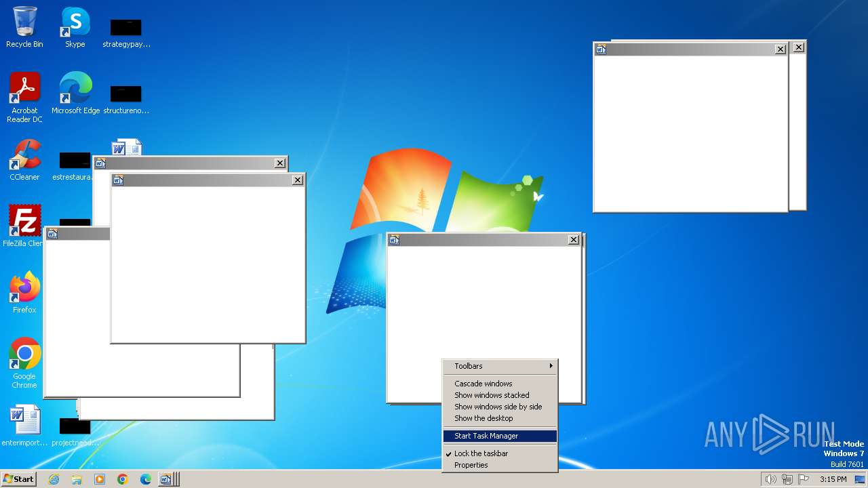Screen dimensions: 868x488
Task: Select the strategypay desktop file icon
Action: 126,33
